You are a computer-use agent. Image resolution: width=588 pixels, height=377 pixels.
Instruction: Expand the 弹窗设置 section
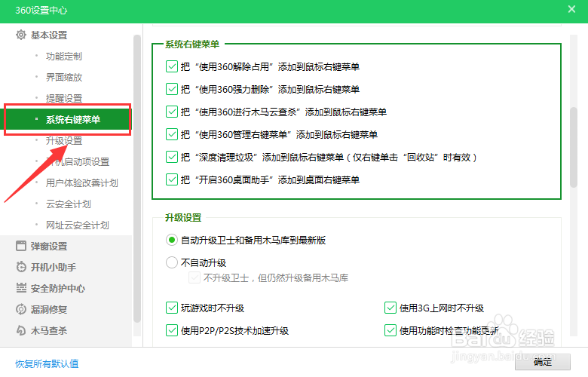(x=49, y=247)
